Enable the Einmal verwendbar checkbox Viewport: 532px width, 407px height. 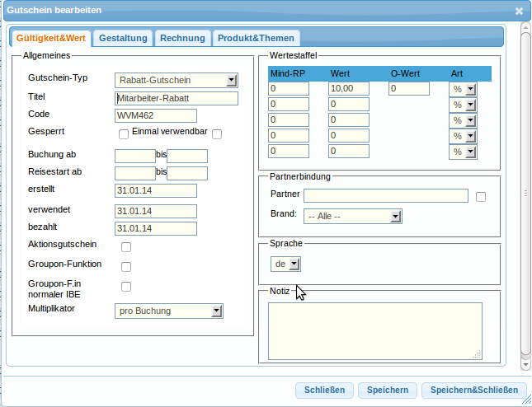pos(217,133)
